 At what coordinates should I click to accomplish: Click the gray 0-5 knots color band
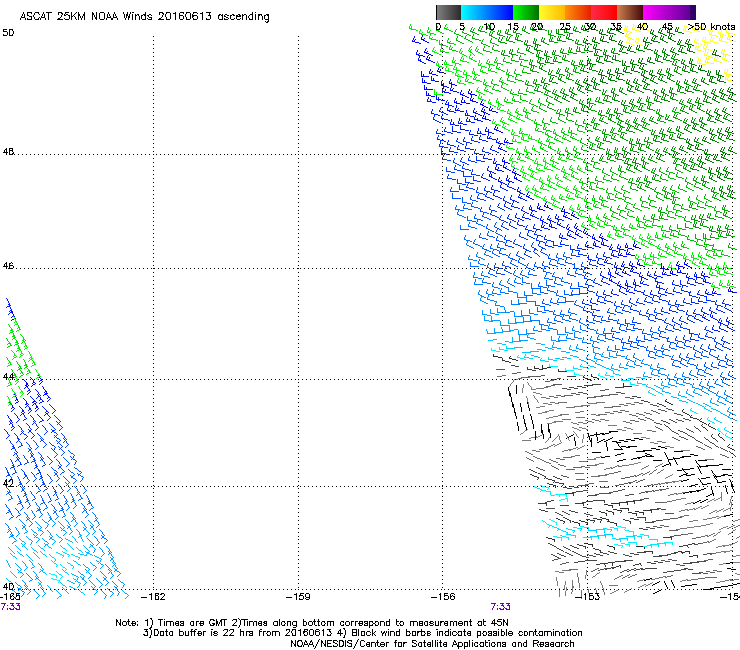(x=448, y=12)
